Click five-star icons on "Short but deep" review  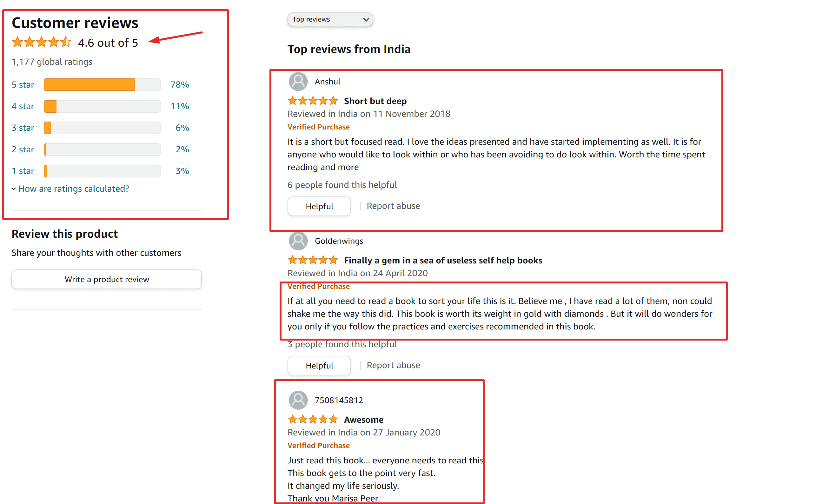point(313,101)
